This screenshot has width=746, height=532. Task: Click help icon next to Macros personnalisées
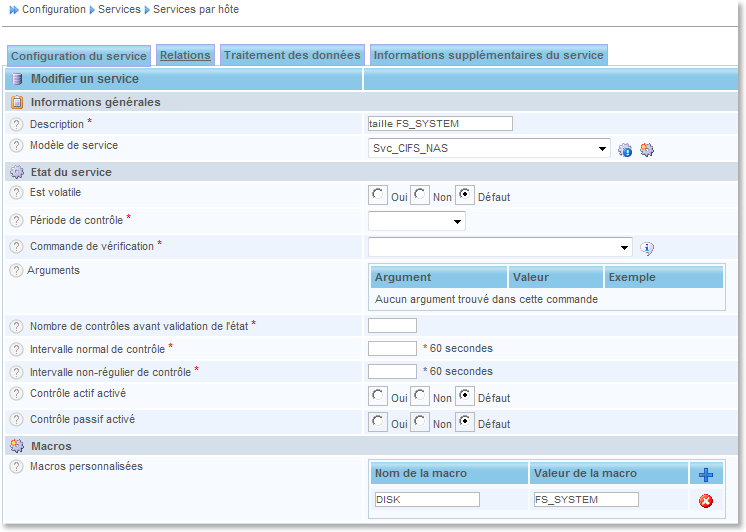point(16,467)
